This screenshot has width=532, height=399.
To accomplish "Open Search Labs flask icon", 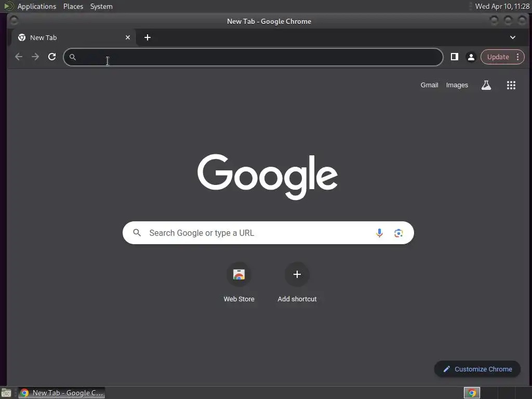I will coord(486,85).
